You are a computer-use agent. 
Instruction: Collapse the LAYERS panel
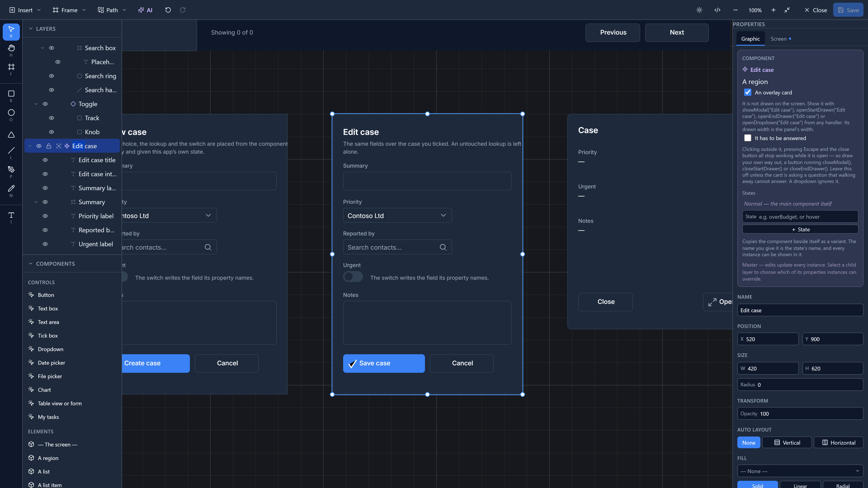[31, 29]
